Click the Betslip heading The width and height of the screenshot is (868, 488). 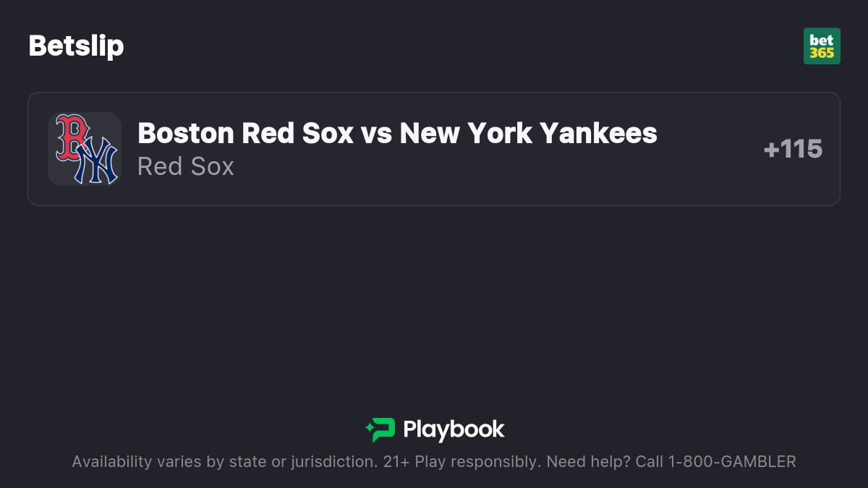tap(76, 46)
